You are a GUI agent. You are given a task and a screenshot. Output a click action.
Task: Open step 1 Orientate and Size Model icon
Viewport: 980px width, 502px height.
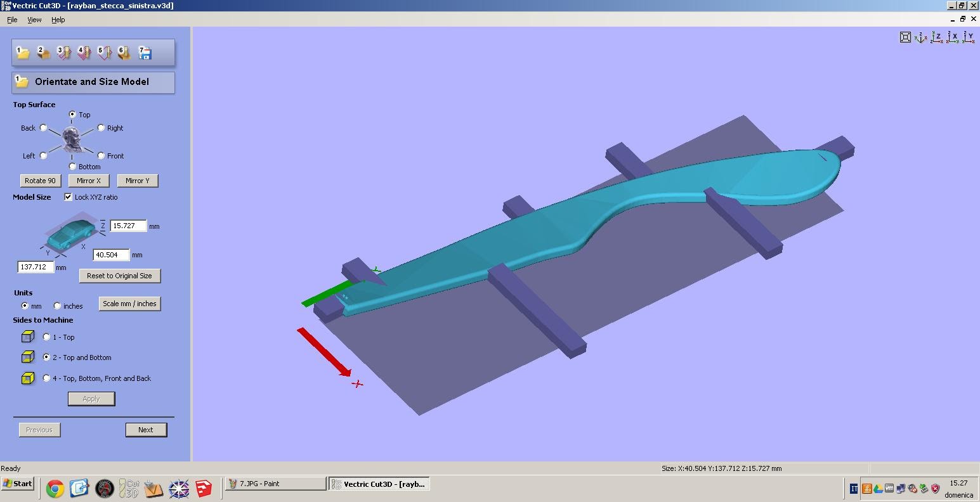click(x=23, y=53)
